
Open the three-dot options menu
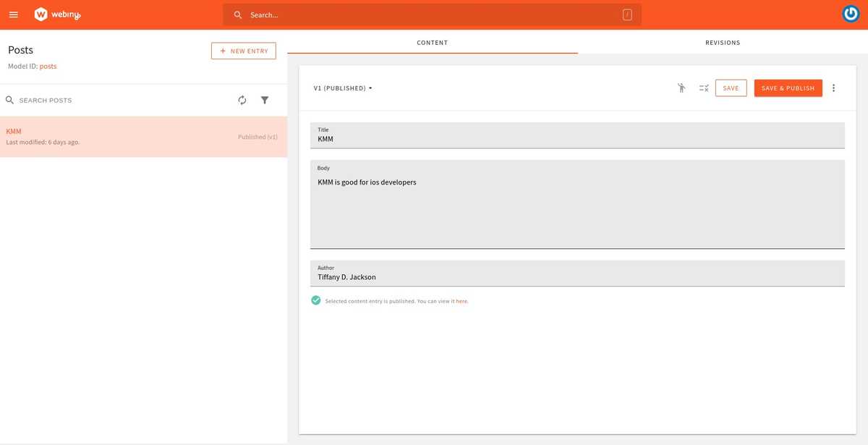click(833, 88)
